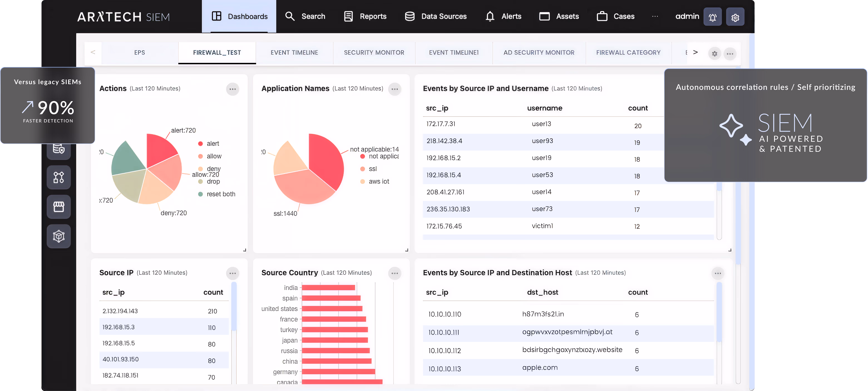Open the Search magnifier in navigation
This screenshot has height=391, width=868.
pos(290,16)
